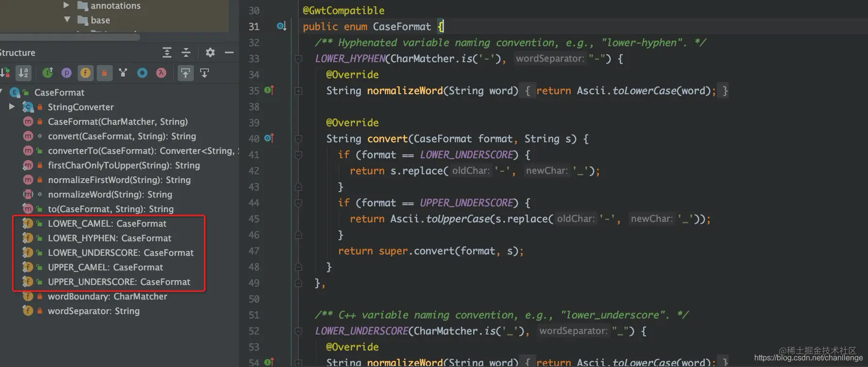Toggle Show Inherited members (green I icon)
The height and width of the screenshot is (367, 868).
point(48,73)
